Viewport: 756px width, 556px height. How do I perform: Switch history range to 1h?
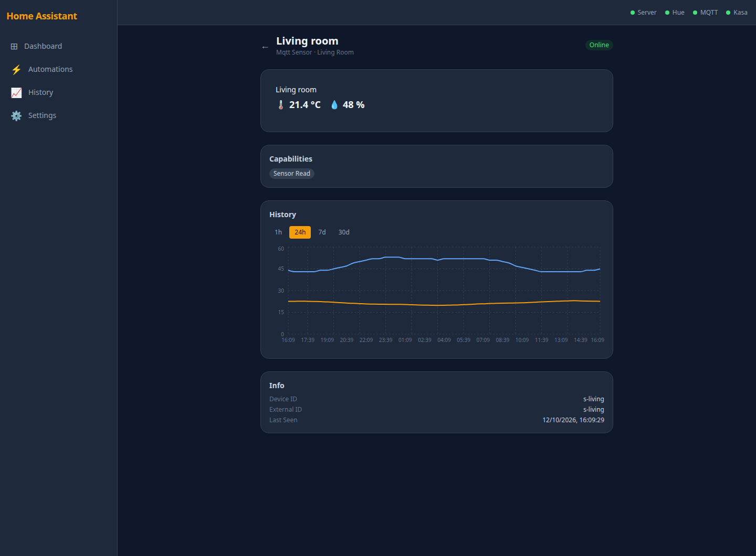click(278, 232)
